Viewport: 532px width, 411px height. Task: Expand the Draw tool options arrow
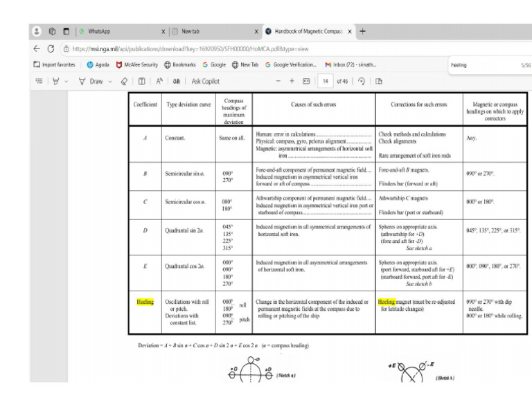click(109, 81)
